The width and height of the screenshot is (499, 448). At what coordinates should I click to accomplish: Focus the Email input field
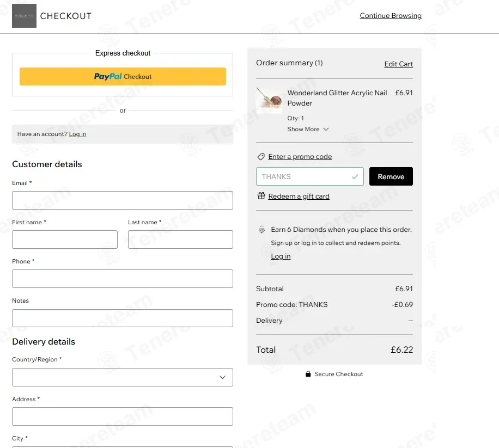pyautogui.click(x=123, y=200)
